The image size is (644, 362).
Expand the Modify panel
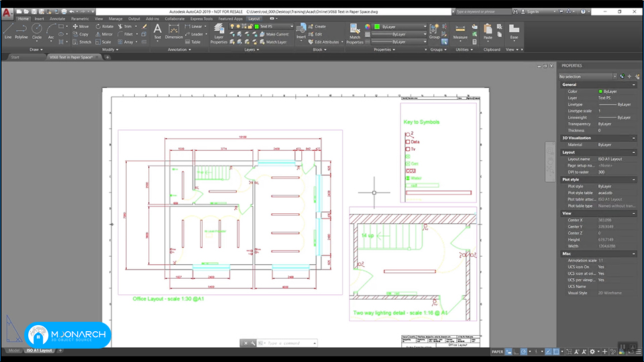(110, 50)
